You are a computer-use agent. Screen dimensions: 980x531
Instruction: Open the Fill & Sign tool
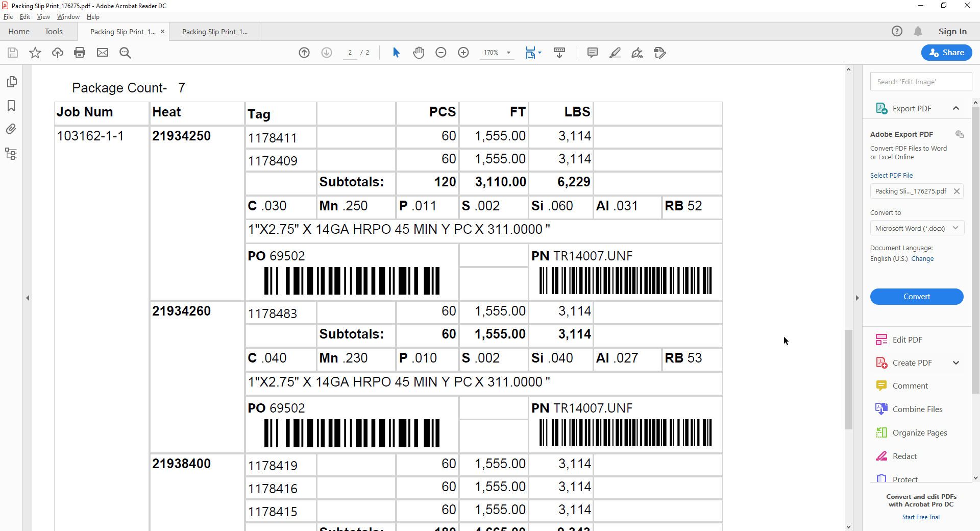tap(637, 53)
